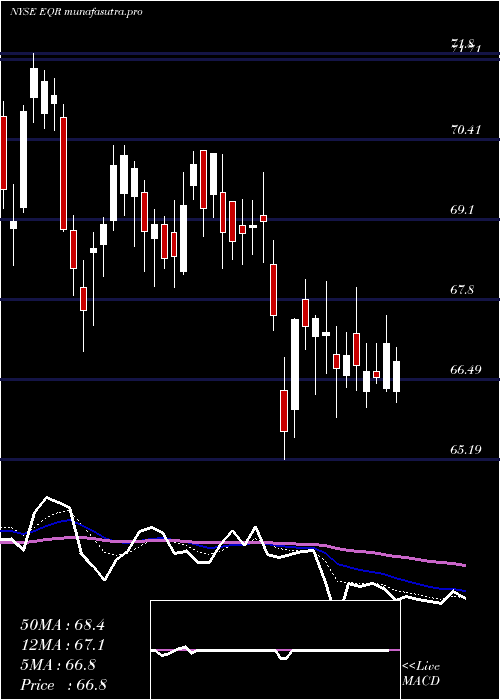Click the 70.41 price level label
The width and height of the screenshot is (500, 700).
(x=466, y=130)
